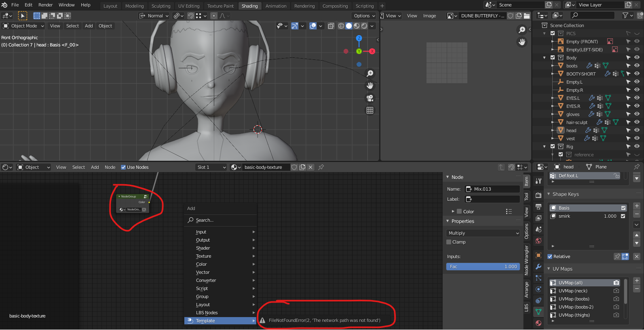Expand the Color socket in node sidebar

pyautogui.click(x=453, y=211)
